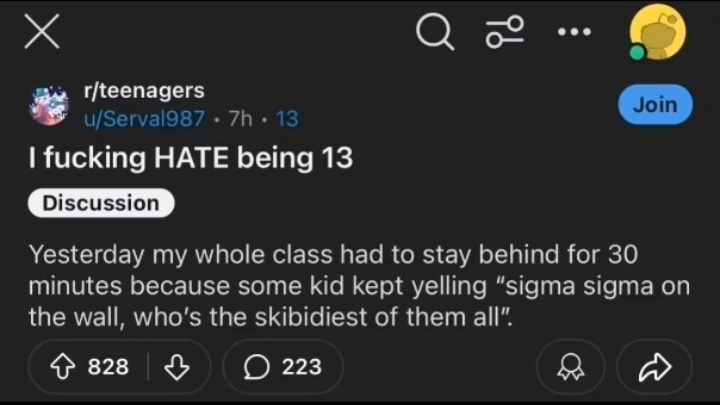Viewport: 720px width, 405px height.
Task: Open the search magnifier icon
Action: tap(434, 34)
